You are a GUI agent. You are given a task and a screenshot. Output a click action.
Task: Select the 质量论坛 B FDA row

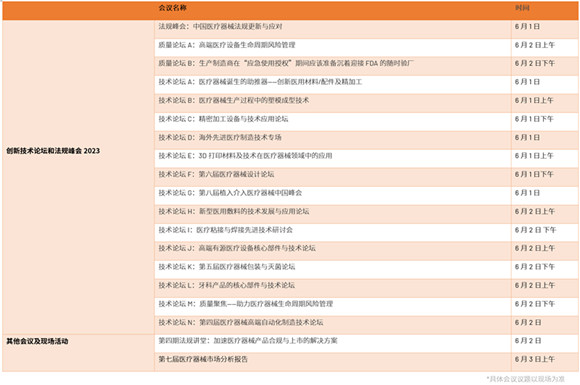(x=366, y=66)
